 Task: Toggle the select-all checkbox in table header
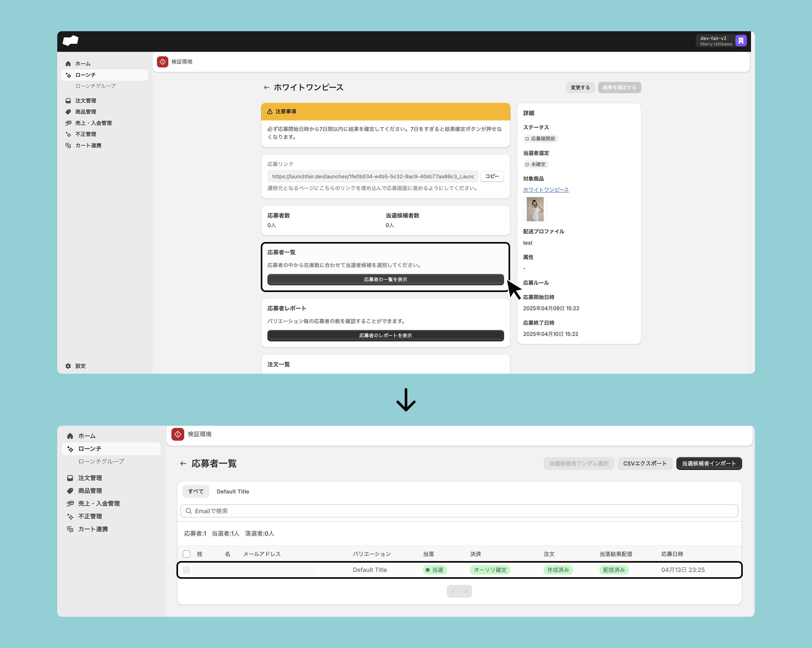(186, 554)
